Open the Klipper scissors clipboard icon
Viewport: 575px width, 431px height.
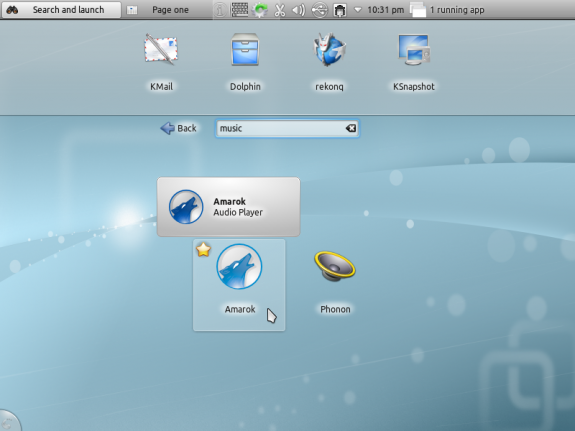280,10
